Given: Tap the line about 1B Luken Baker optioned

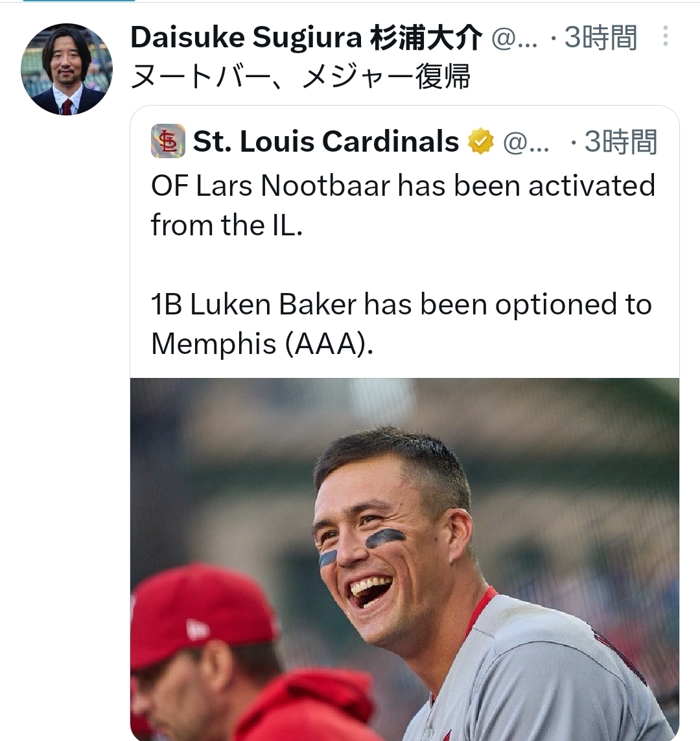Looking at the screenshot, I should tap(401, 304).
